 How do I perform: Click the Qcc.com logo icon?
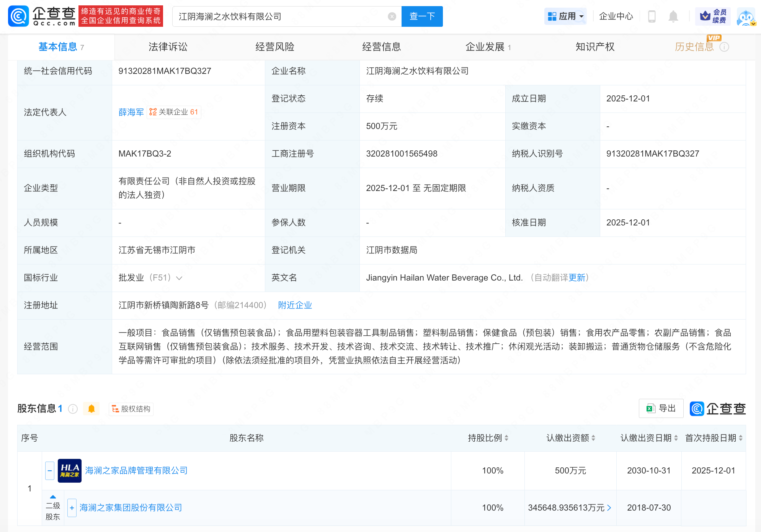(18, 16)
